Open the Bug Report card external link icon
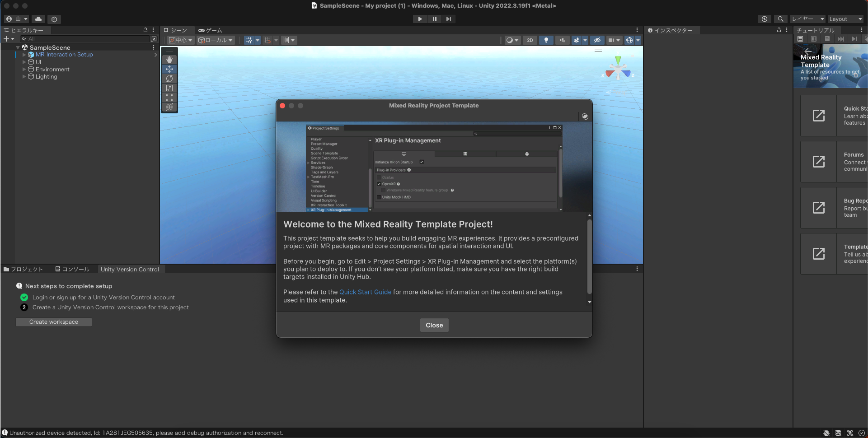868x438 pixels. (819, 208)
